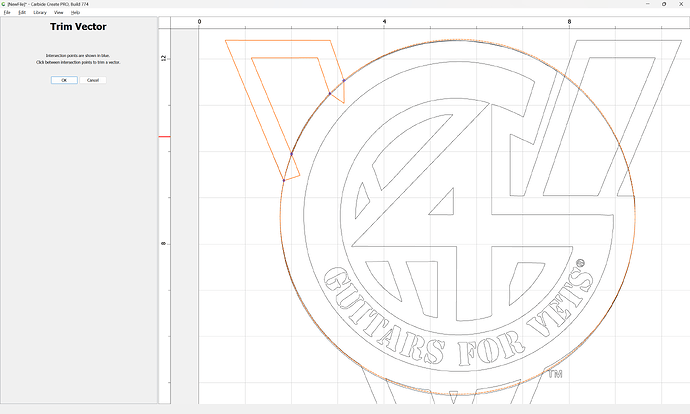The width and height of the screenshot is (690, 414).
Task: Confirm the trim with the OK button
Action: click(x=64, y=80)
